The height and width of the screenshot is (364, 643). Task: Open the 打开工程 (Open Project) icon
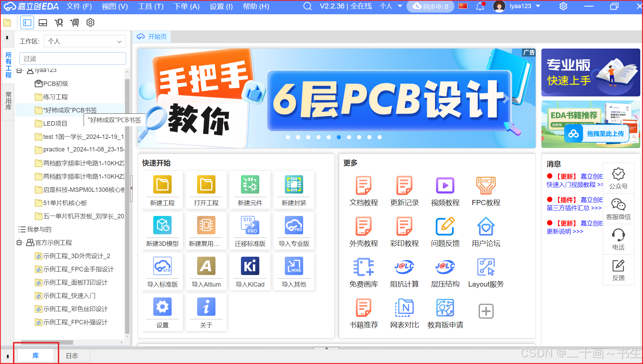(x=206, y=184)
